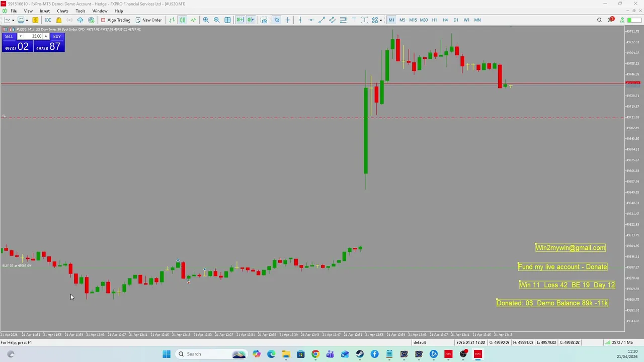Select the M30 timeframe
Image resolution: width=644 pixels, height=362 pixels.
pyautogui.click(x=424, y=20)
